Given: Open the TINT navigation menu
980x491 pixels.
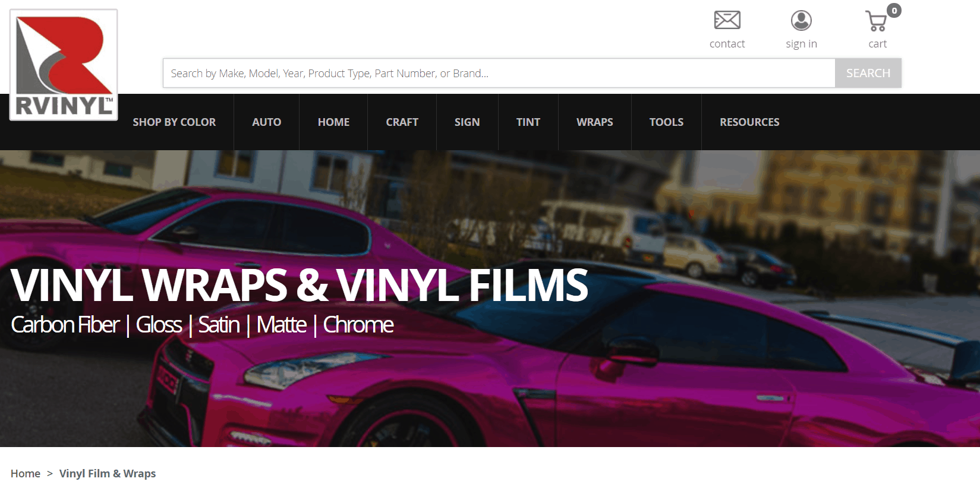Looking at the screenshot, I should [x=528, y=122].
